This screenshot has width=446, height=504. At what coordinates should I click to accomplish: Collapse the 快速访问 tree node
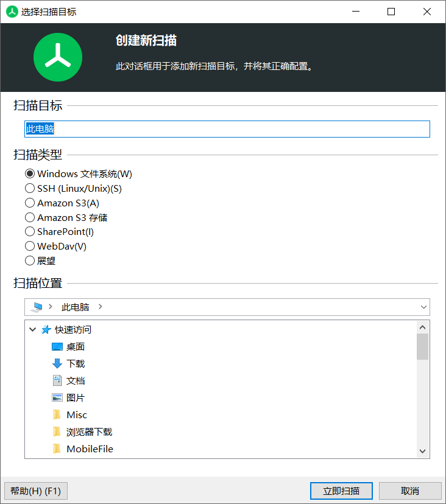[32, 329]
